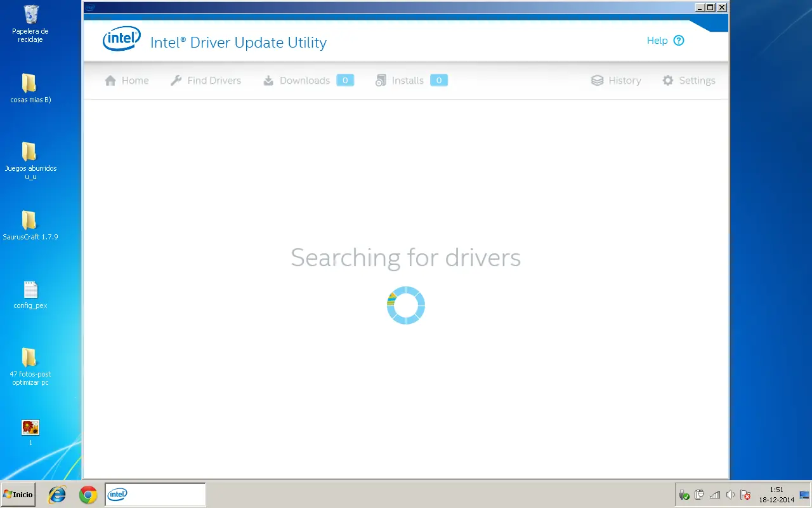
Task: Switch to the Find Drivers tab
Action: (x=206, y=81)
